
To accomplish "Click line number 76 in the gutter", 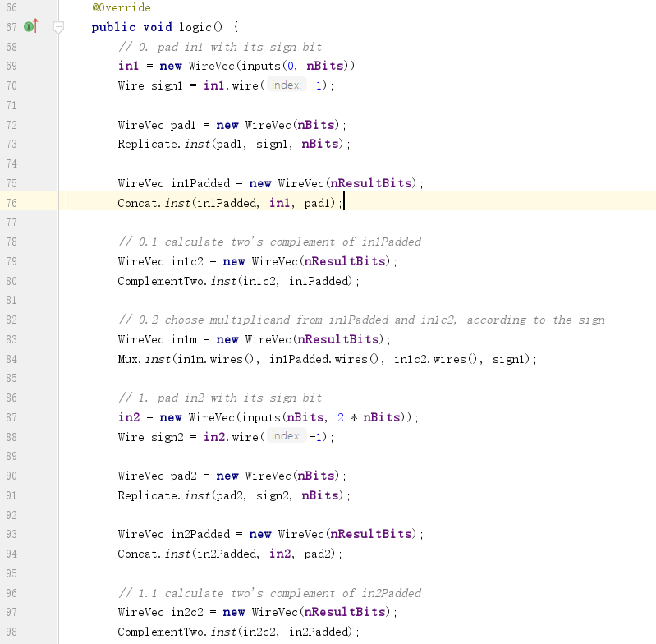I will [x=11, y=203].
